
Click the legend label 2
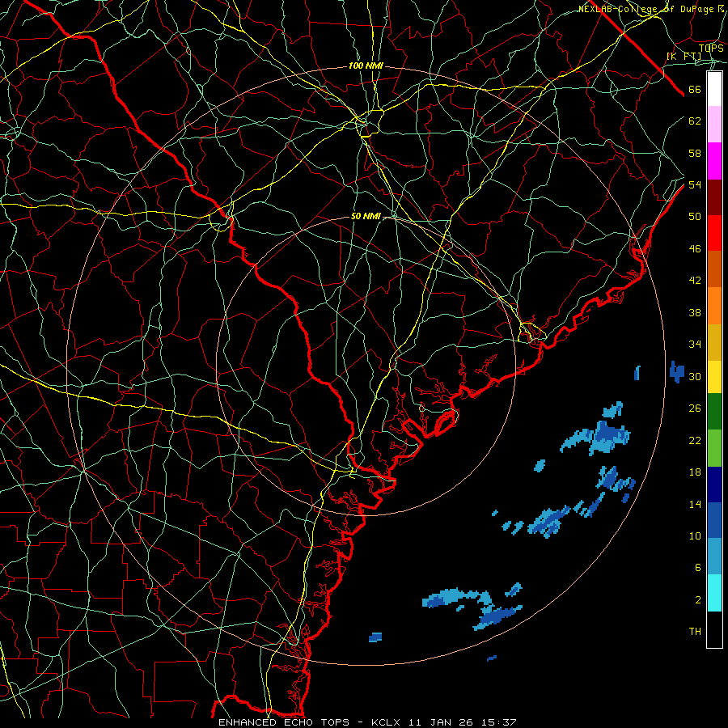coord(697,600)
